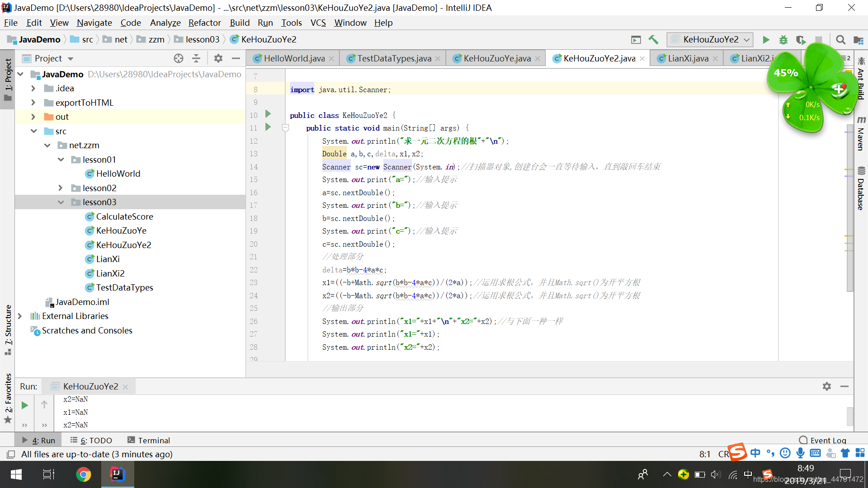The height and width of the screenshot is (488, 868).
Task: Switch to TestDataTypes.java tab
Action: (x=394, y=58)
